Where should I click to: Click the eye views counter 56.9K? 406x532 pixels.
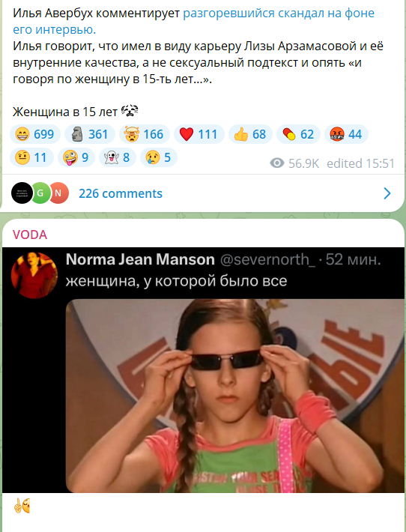coord(294,163)
